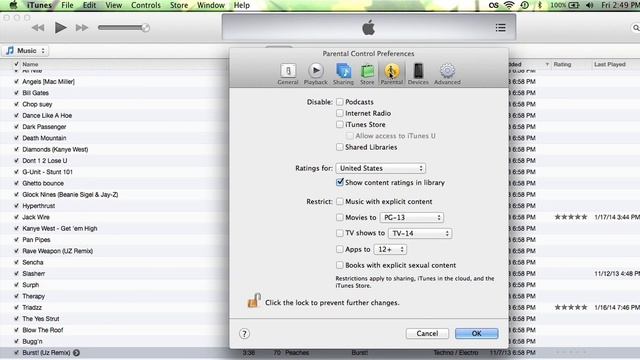The width and height of the screenshot is (640, 360).
Task: Click the Bluetooth menu bar icon
Action: pos(540,5)
